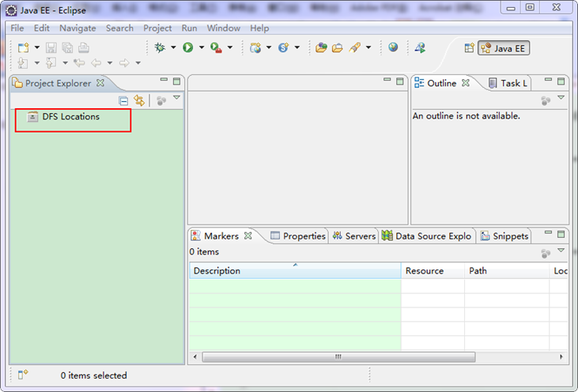Click the New Dynamic Web Project icon
The image size is (578, 392).
pos(255,47)
